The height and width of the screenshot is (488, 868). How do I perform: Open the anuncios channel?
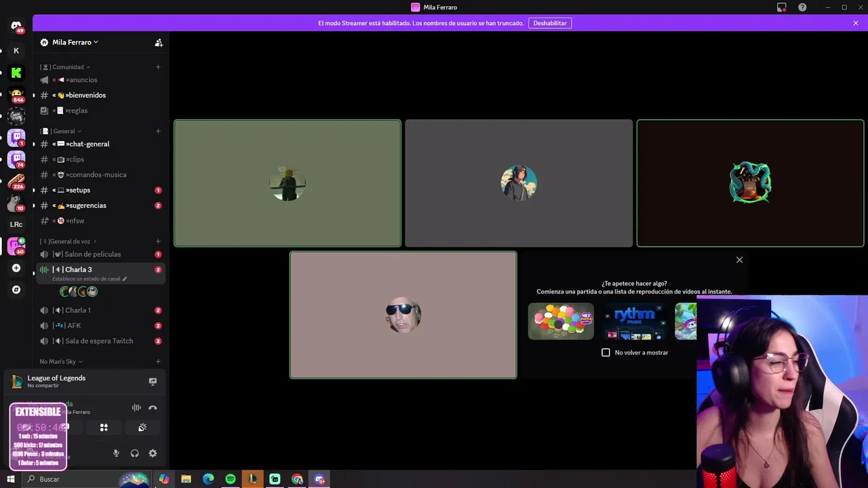pos(101,80)
